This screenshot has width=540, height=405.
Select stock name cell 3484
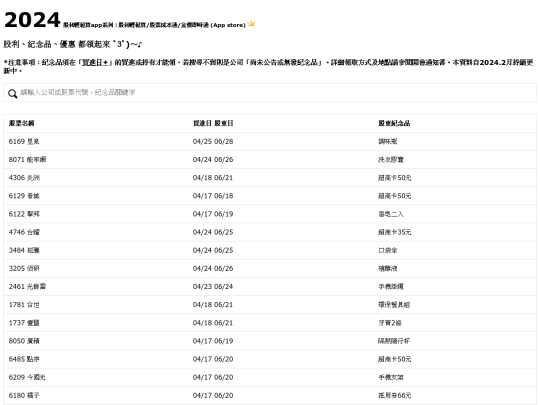[24, 250]
